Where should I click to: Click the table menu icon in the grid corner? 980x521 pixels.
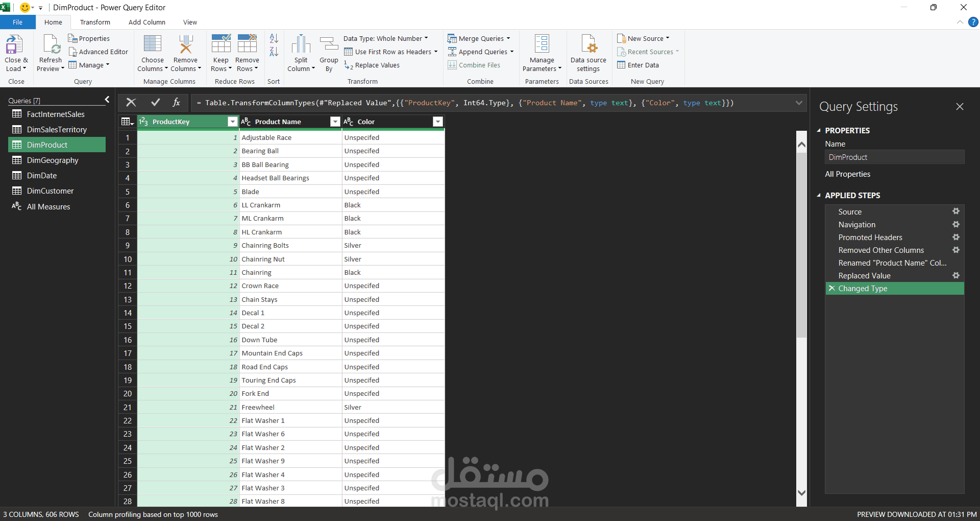click(127, 122)
